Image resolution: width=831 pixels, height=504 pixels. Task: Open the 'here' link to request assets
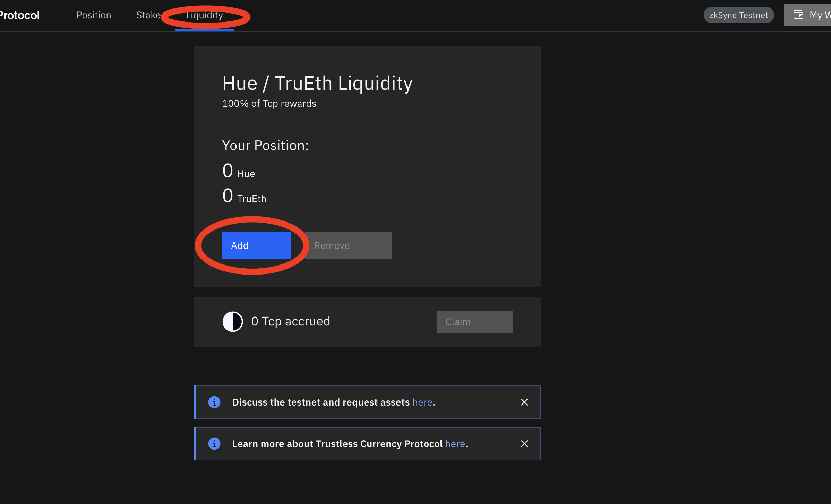tap(422, 402)
